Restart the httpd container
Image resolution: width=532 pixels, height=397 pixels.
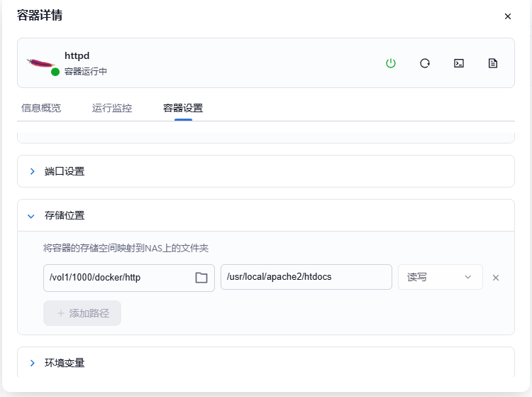click(x=425, y=63)
